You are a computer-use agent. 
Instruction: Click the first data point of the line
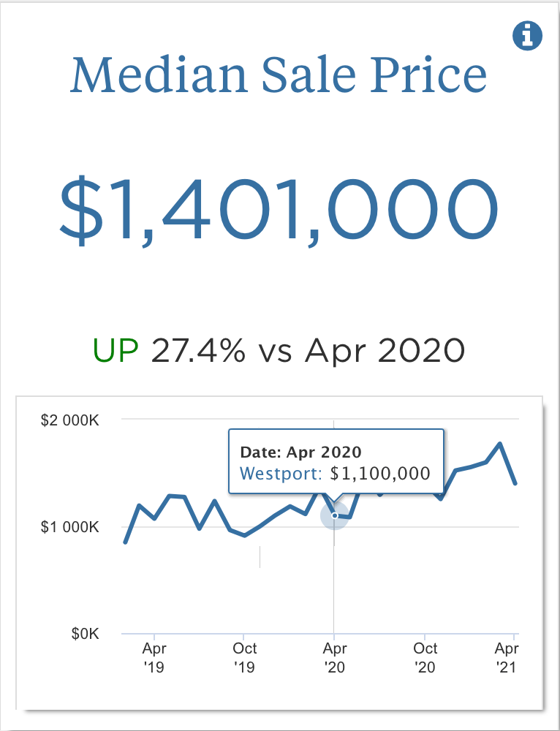point(125,542)
